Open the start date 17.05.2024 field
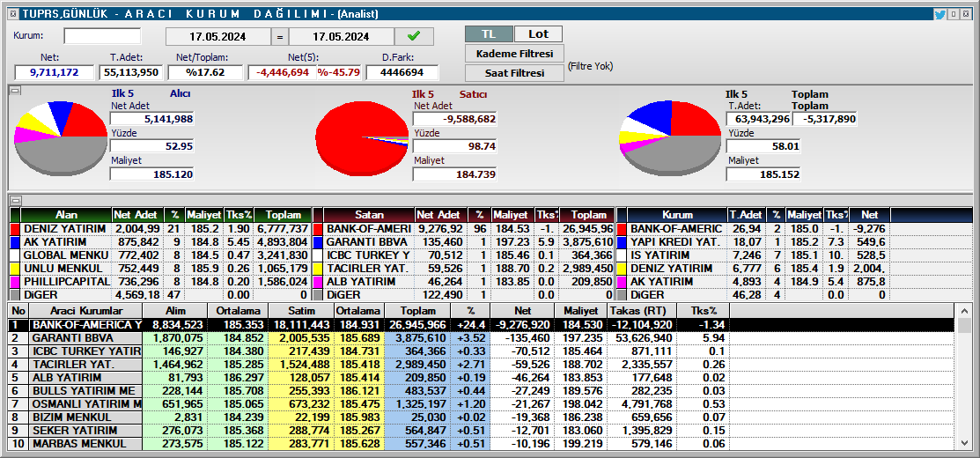This screenshot has height=458, width=980. coord(218,36)
